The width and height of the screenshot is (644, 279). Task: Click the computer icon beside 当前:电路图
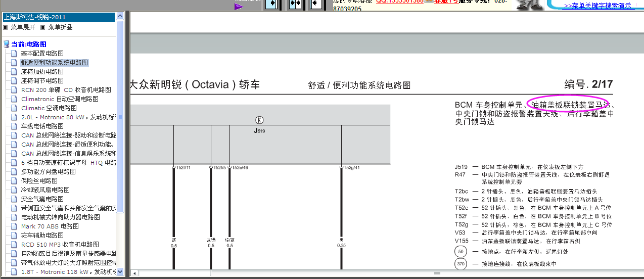(6, 44)
